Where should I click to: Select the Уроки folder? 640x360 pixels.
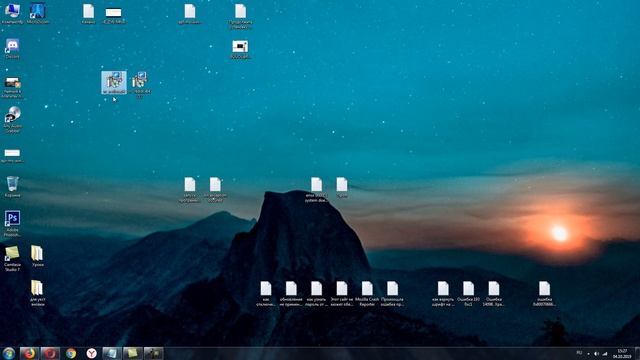point(37,256)
